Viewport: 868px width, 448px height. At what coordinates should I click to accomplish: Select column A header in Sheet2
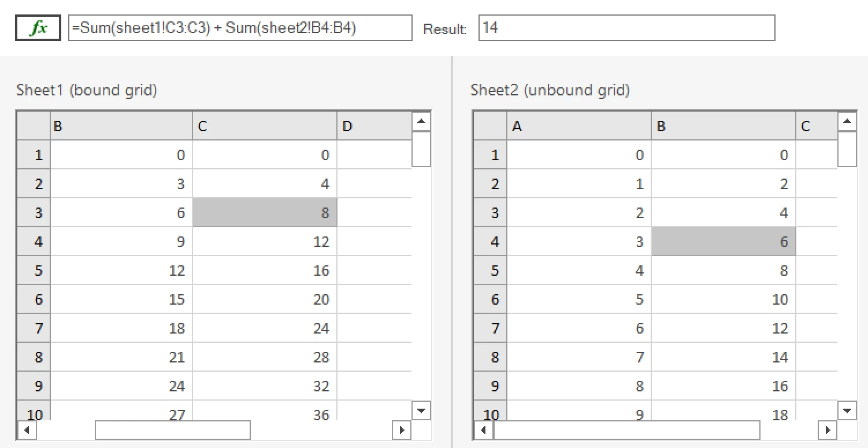coord(578,125)
